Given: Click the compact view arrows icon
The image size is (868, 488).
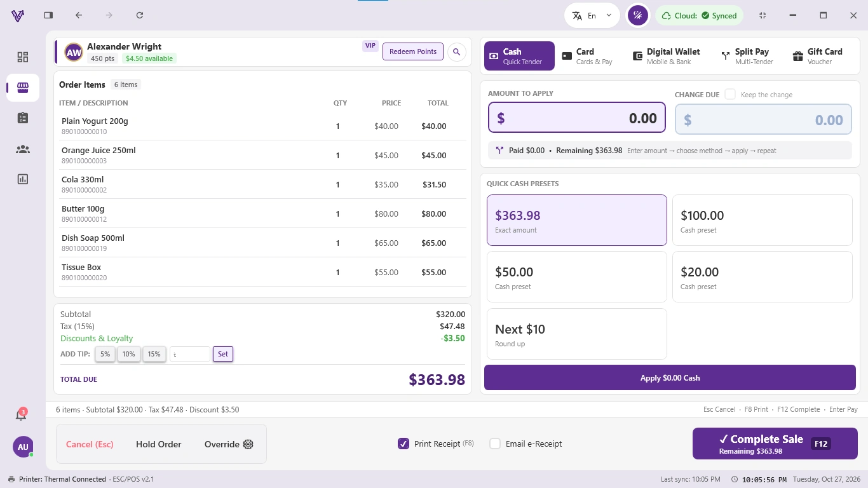Looking at the screenshot, I should [x=763, y=15].
